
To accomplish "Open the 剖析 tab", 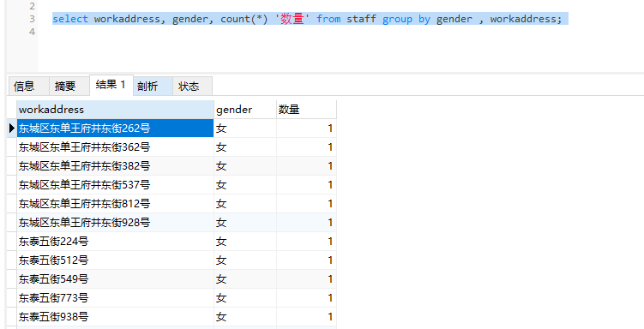I will tap(153, 86).
